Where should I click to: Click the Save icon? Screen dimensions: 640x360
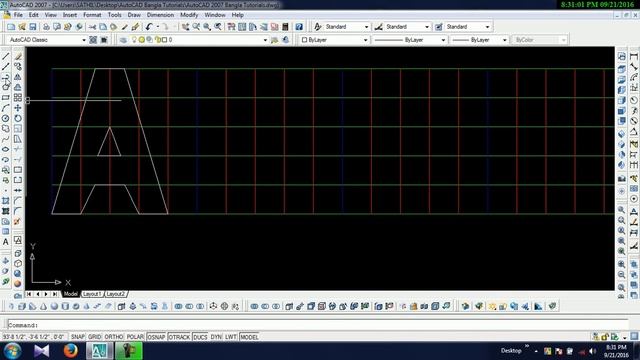tap(33, 27)
